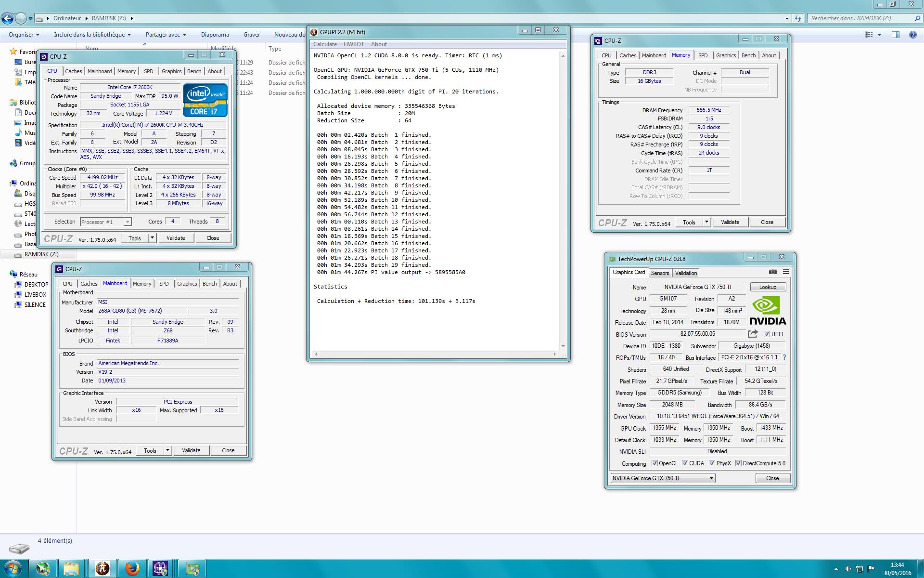Image resolution: width=924 pixels, height=578 pixels.
Task: Open the Tools arrow in the CPU tab window
Action: (x=152, y=238)
